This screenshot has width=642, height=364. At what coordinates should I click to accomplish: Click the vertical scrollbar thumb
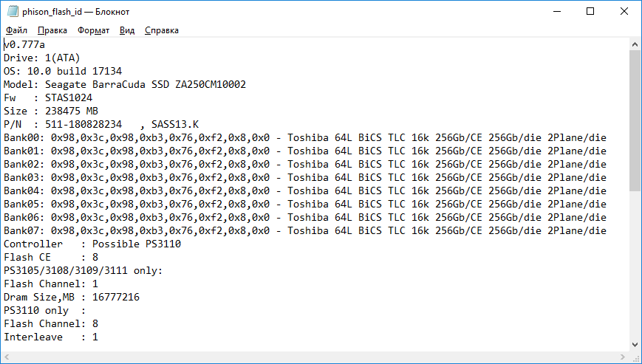pos(635,122)
